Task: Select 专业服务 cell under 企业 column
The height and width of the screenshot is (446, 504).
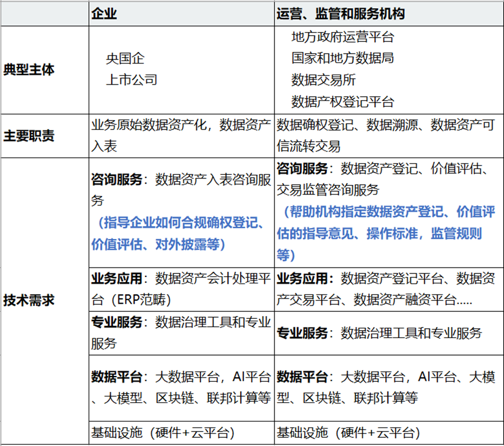Action: pos(181,332)
